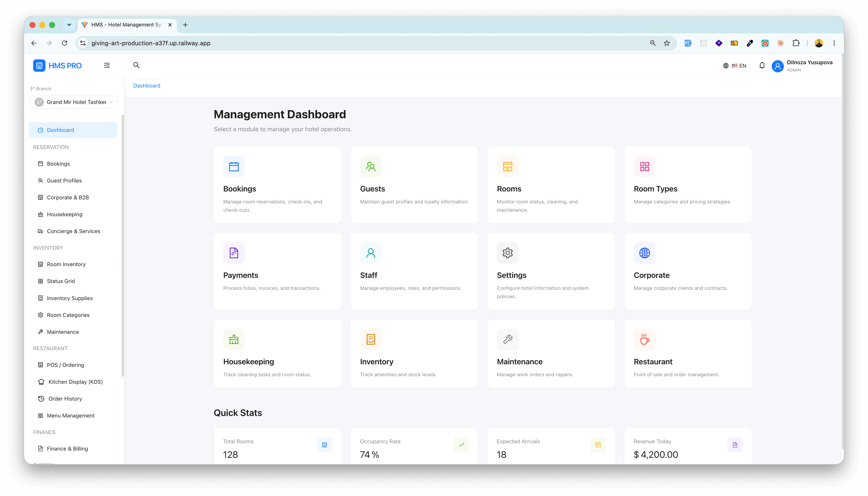868x496 pixels.
Task: Open the Branch dropdown Grand Mir Hotel
Action: [x=74, y=102]
